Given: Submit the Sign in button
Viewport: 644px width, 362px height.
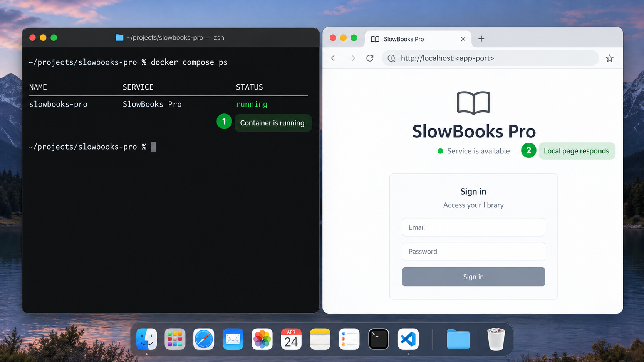Looking at the screenshot, I should click(x=473, y=277).
